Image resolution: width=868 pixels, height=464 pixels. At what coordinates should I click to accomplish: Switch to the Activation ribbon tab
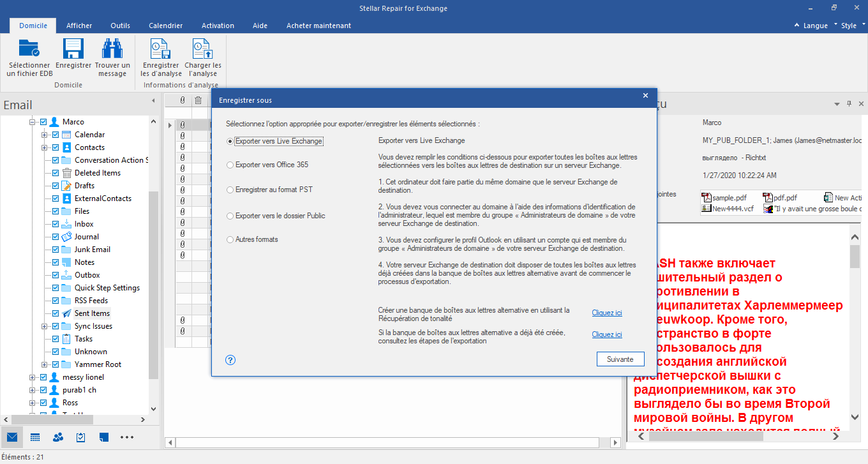pos(218,26)
